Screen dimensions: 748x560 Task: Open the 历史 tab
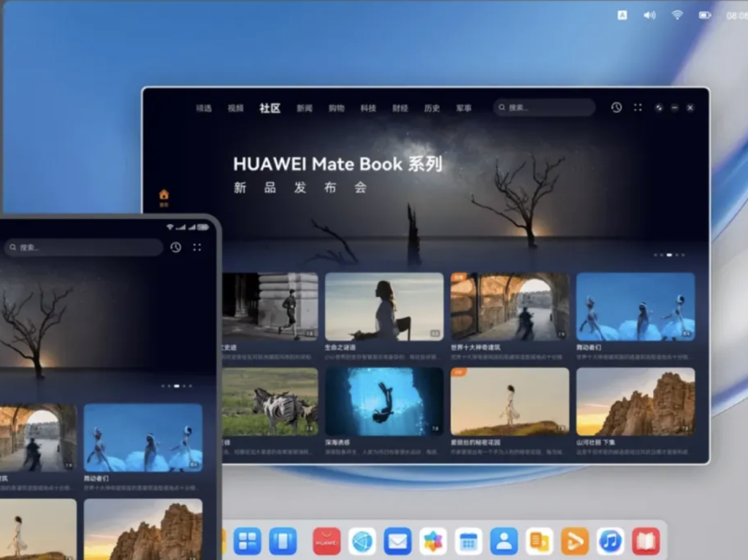click(x=432, y=108)
